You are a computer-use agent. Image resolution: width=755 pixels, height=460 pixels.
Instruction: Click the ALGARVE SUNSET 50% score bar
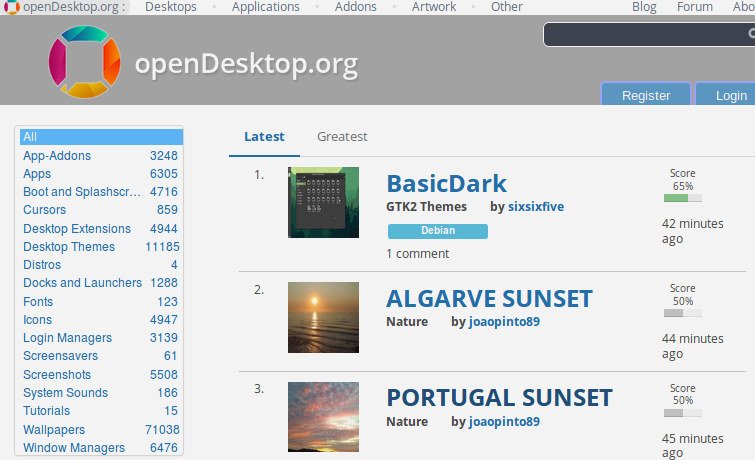pyautogui.click(x=682, y=313)
